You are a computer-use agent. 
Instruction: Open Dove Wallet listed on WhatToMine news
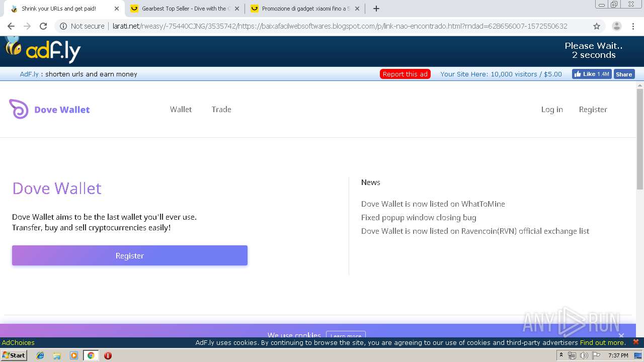433,204
